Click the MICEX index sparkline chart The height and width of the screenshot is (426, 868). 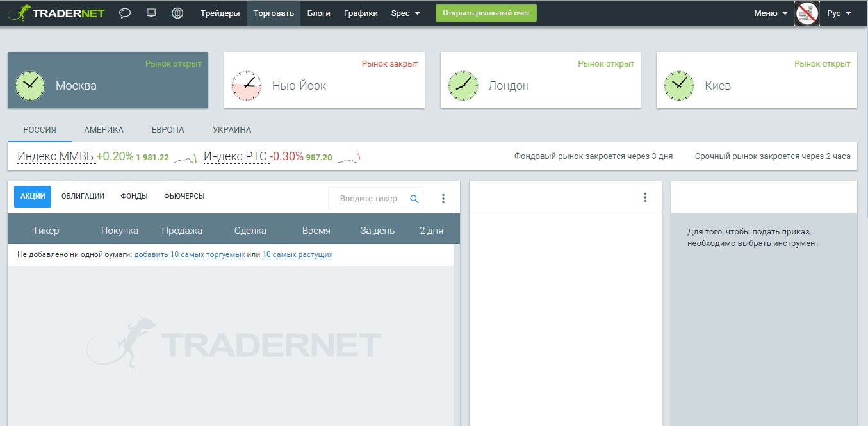pyautogui.click(x=185, y=157)
